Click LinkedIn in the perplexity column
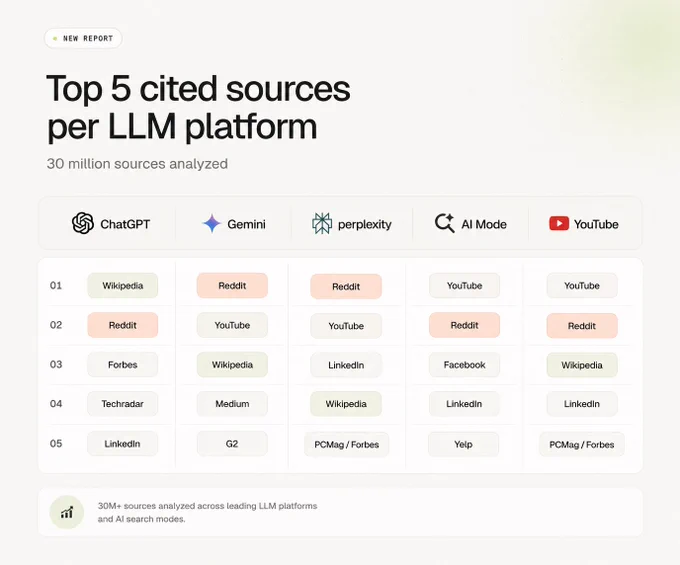Screen dimensions: 680x565 point(346,365)
